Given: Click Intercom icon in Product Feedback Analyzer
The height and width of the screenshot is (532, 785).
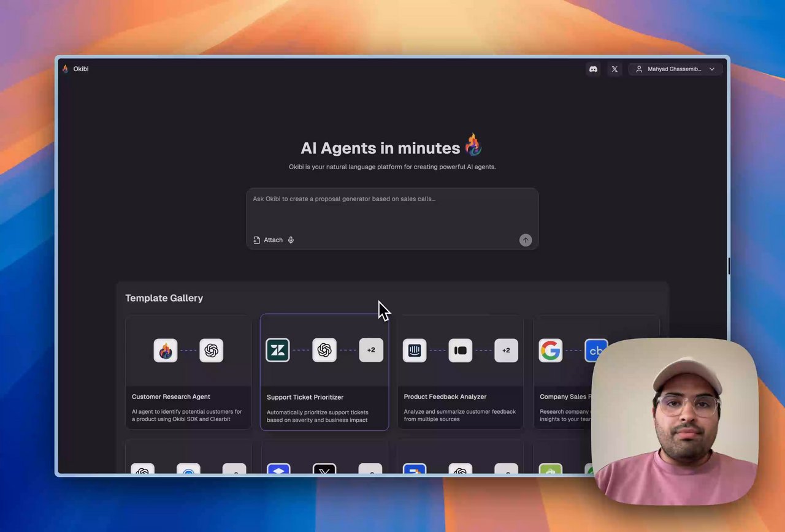Looking at the screenshot, I should click(415, 351).
